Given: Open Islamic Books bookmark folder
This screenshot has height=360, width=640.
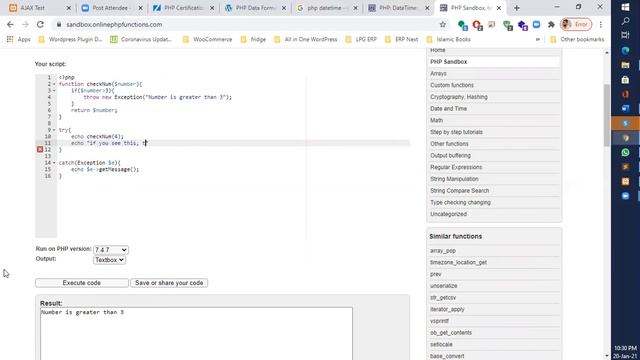Looking at the screenshot, I should coord(449,39).
